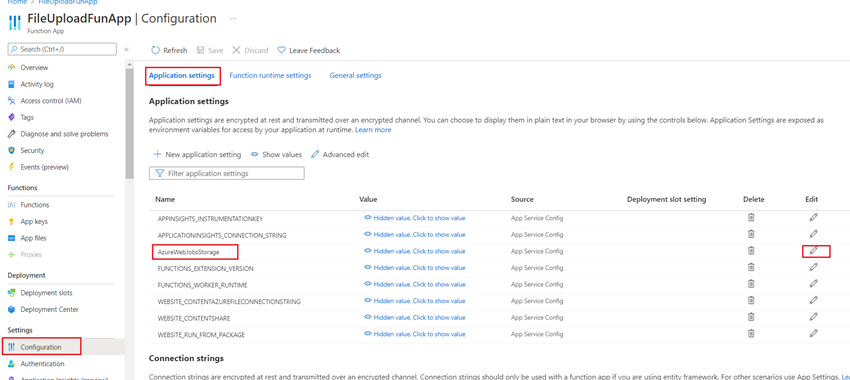Screen dimensions: 850x380
Task: Delete the WEBSITE_RUN_FROM_PACKAGE setting
Action: pos(751,333)
